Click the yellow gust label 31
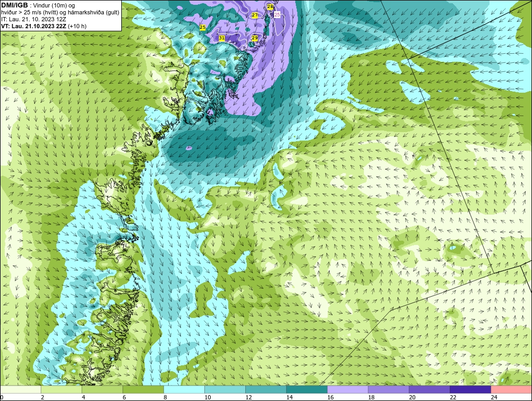 (221, 38)
